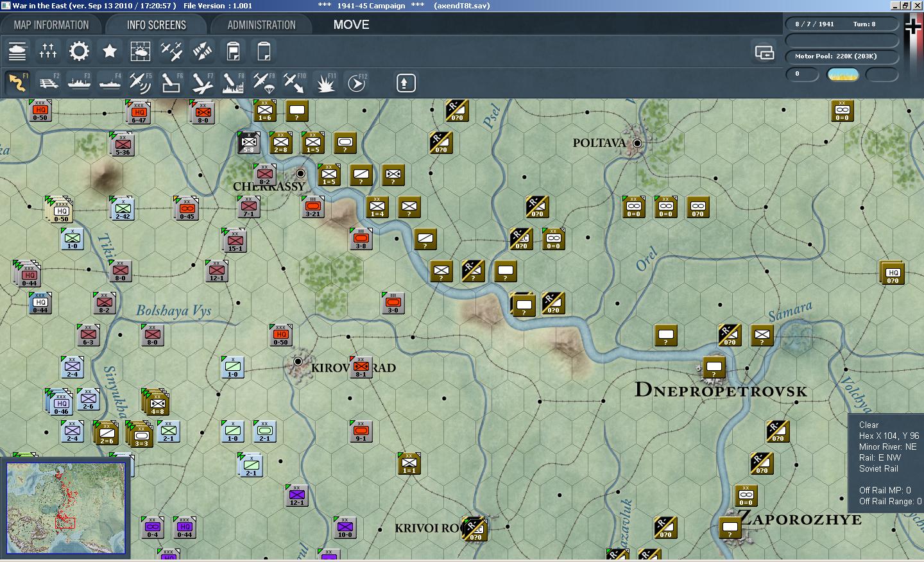Select the F7 bomb airfield mode
Image resolution: width=924 pixels, height=562 pixels.
click(x=202, y=83)
